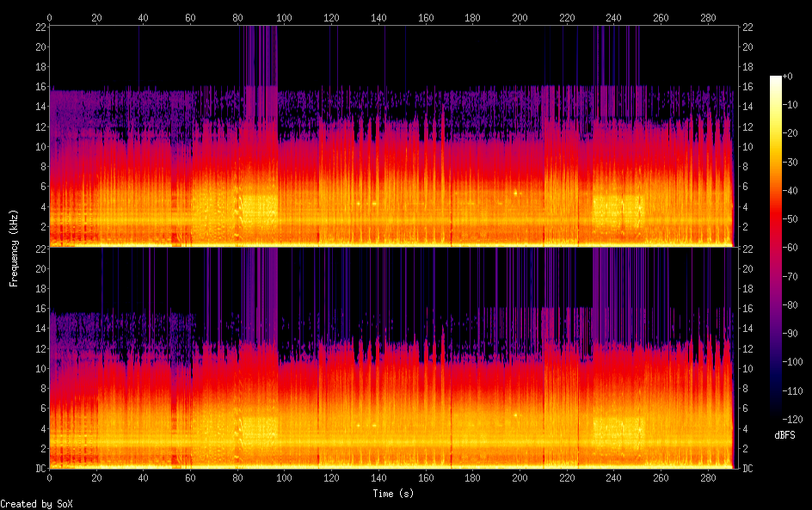Image resolution: width=812 pixels, height=510 pixels.
Task: Click the dBFS color scale gradient bar
Action: pos(776,250)
